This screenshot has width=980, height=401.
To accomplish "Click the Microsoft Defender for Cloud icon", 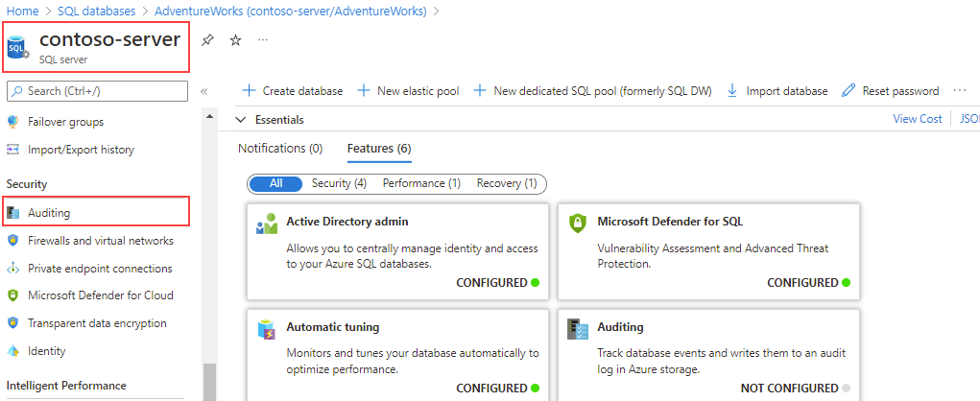I will coord(13,295).
